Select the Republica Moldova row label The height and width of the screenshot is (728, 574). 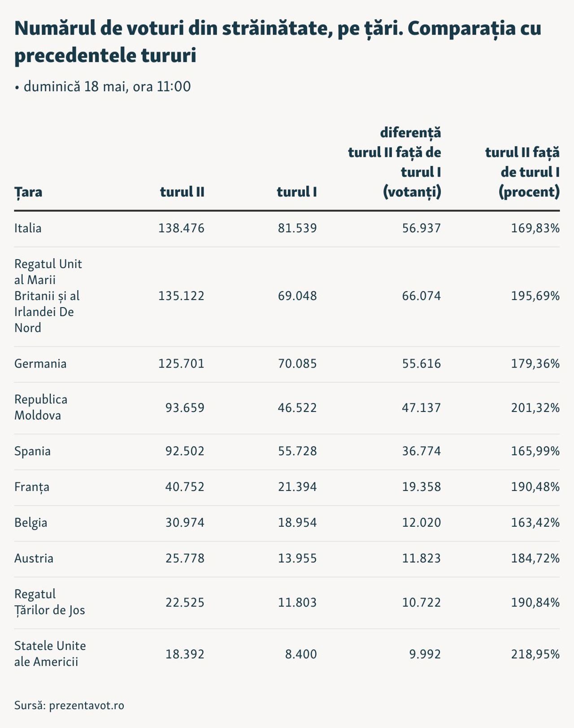click(41, 407)
